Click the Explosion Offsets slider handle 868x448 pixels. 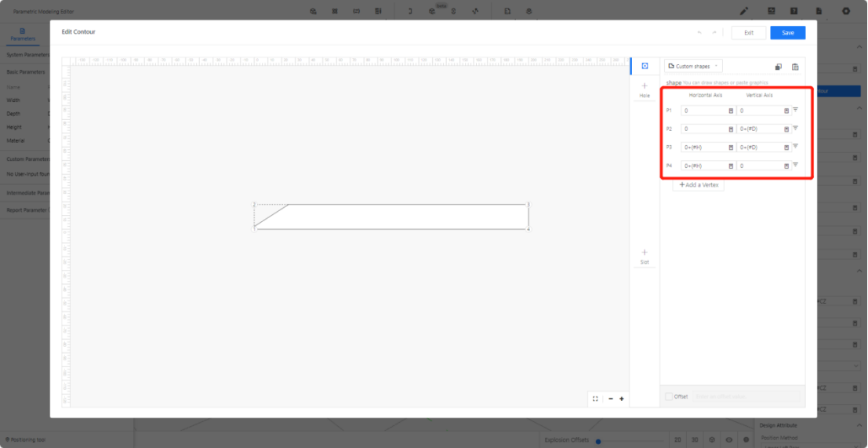598,442
